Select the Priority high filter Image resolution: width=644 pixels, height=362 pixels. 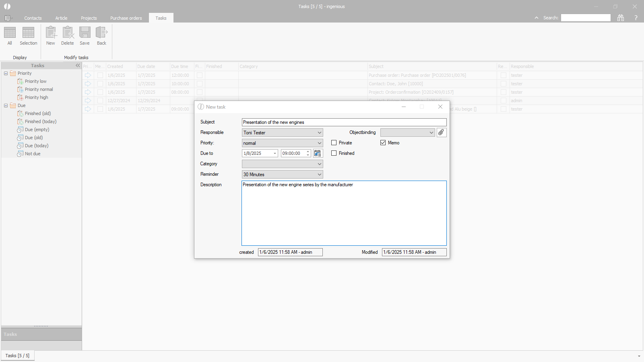tap(36, 97)
